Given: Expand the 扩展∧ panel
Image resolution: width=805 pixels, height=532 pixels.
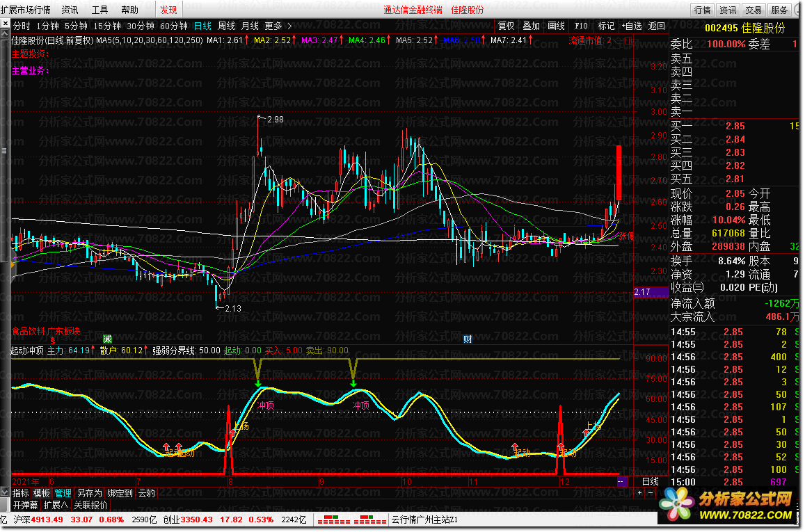Looking at the screenshot, I should point(56,505).
